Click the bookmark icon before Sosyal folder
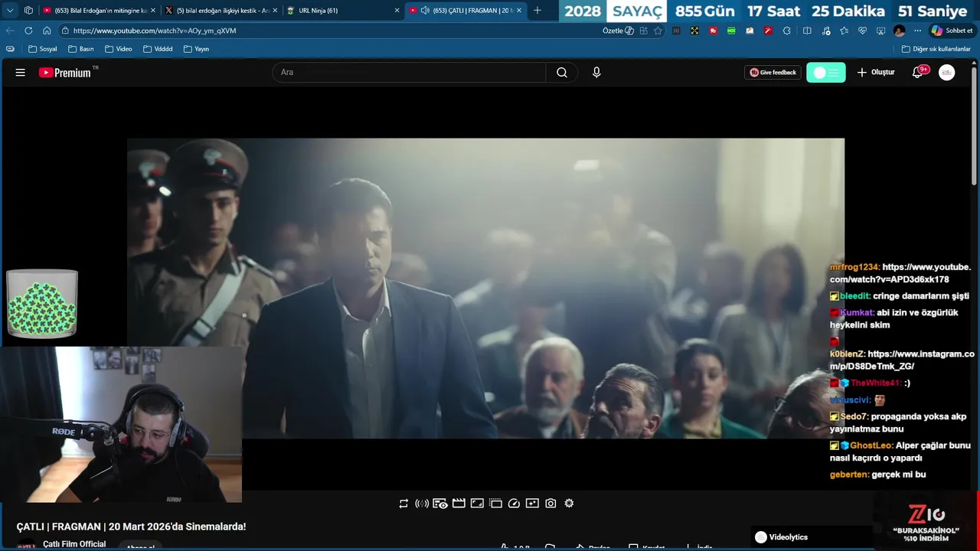The height and width of the screenshot is (551, 980). [x=10, y=49]
